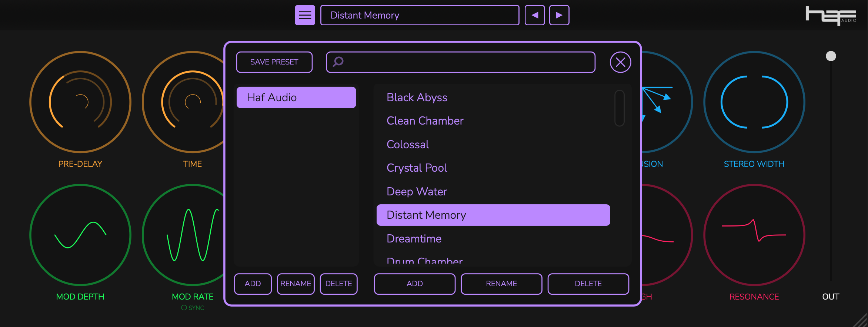Load the Dreamtime preset
This screenshot has width=868, height=327.
click(x=414, y=239)
